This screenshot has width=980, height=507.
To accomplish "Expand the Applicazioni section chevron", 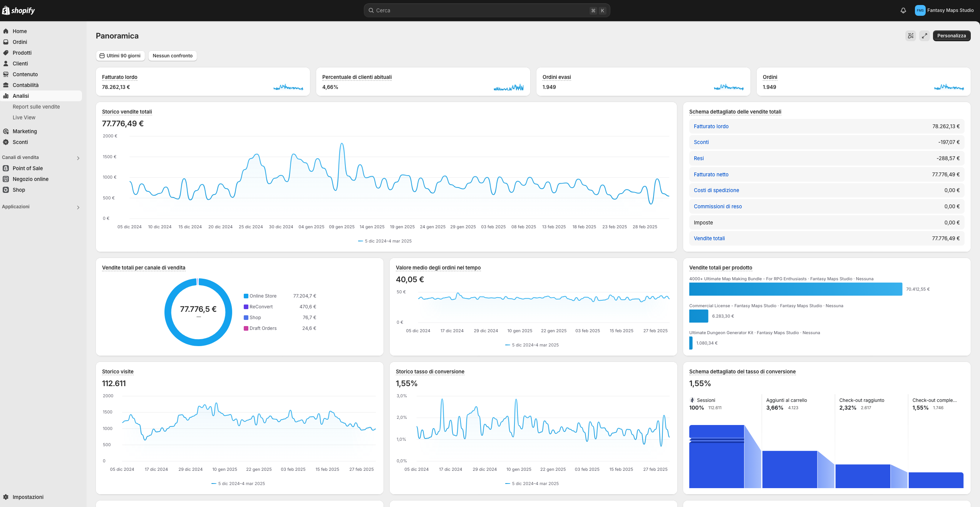I will point(78,207).
